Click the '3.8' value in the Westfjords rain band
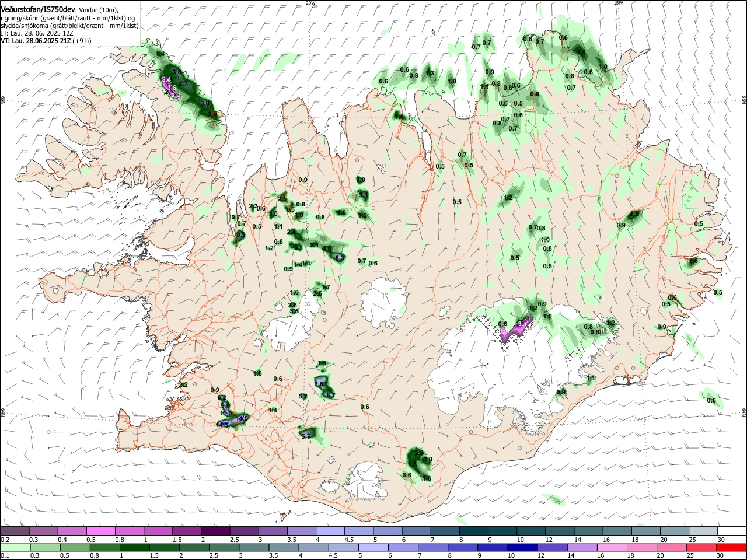Viewport: 747px width, 560px height. [x=177, y=71]
